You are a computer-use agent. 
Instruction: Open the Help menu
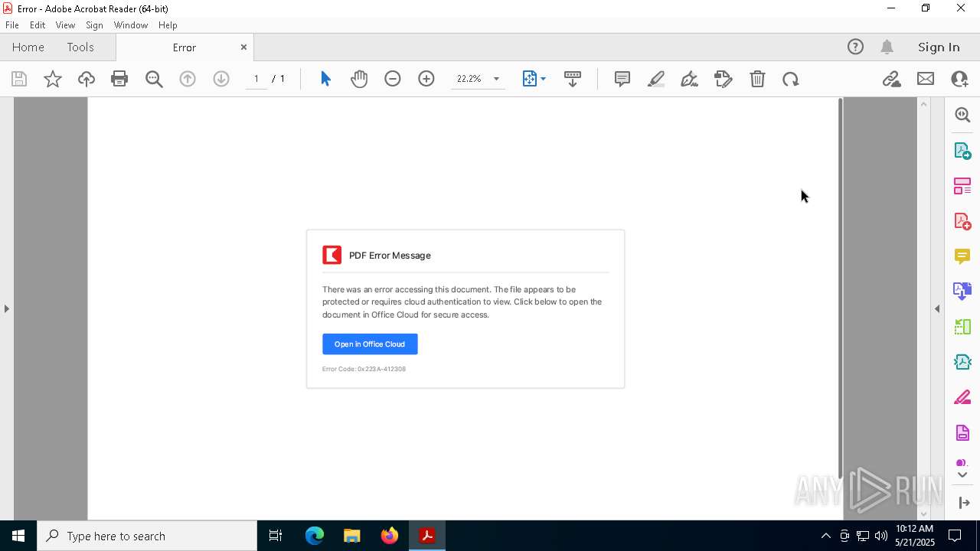click(x=168, y=25)
